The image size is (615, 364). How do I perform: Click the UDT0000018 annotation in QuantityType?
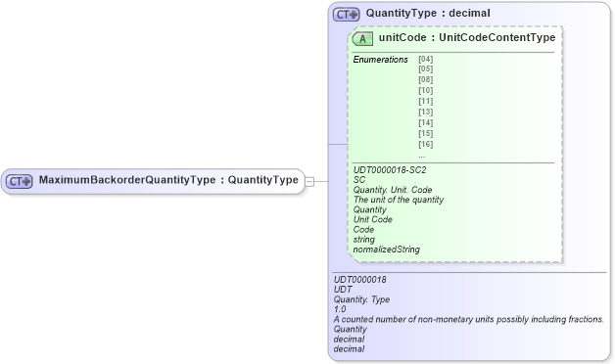[360, 280]
